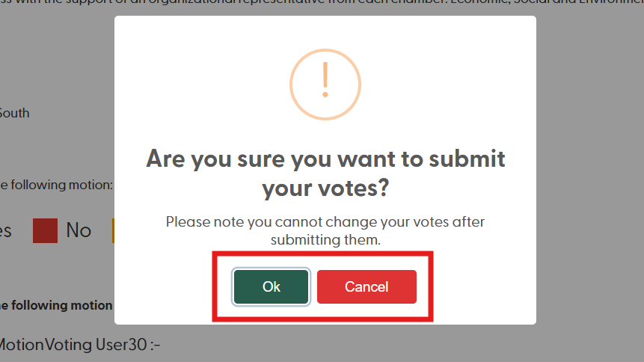Click the "South" text on the left
Screen dimensions: 644x362
coord(14,113)
